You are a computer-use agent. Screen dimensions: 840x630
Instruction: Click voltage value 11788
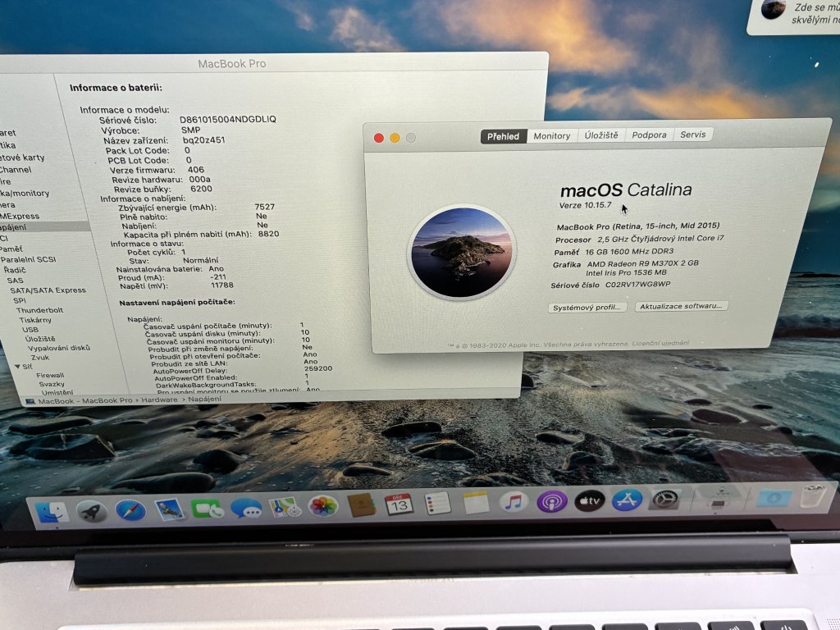click(x=221, y=285)
